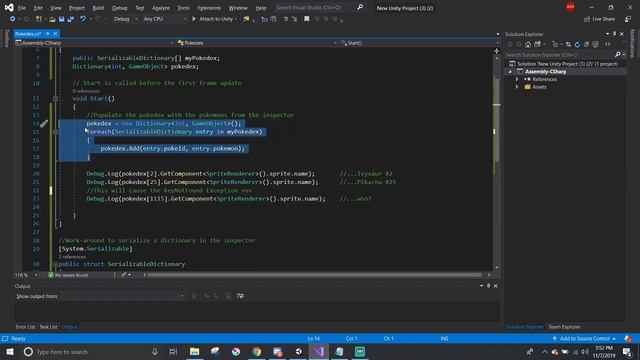
Task: Open File Explorer from the taskbar
Action: point(195,351)
